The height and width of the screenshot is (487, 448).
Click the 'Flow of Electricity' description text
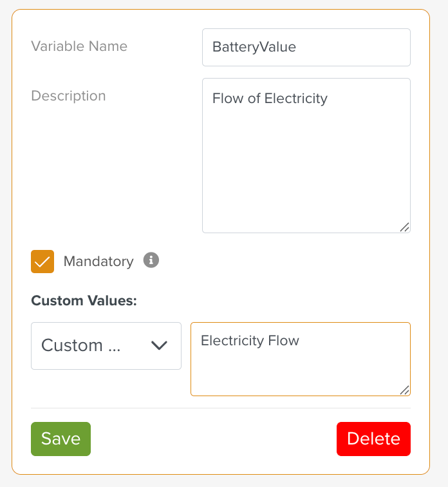pyautogui.click(x=270, y=99)
